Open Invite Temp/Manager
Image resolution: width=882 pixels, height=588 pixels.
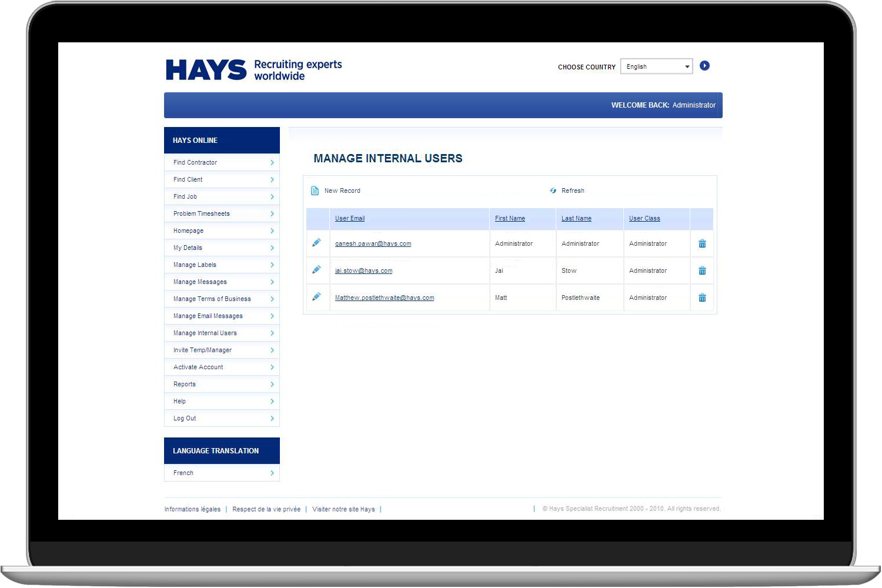(x=222, y=350)
